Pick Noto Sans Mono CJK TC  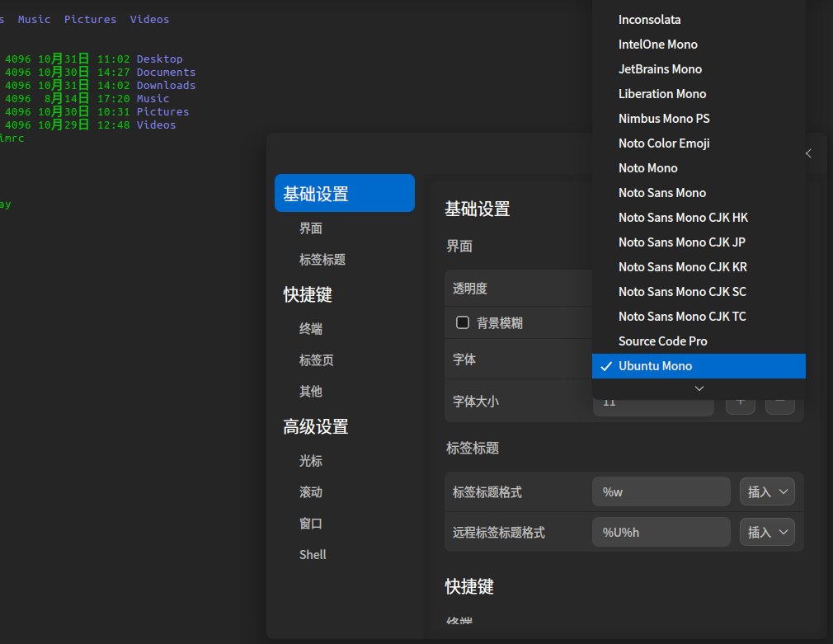tap(699, 316)
